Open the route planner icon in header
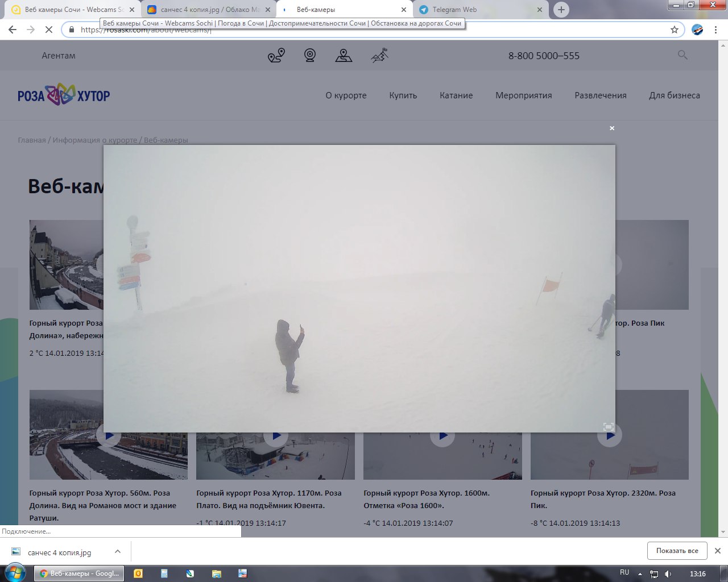The width and height of the screenshot is (728, 582). [276, 55]
